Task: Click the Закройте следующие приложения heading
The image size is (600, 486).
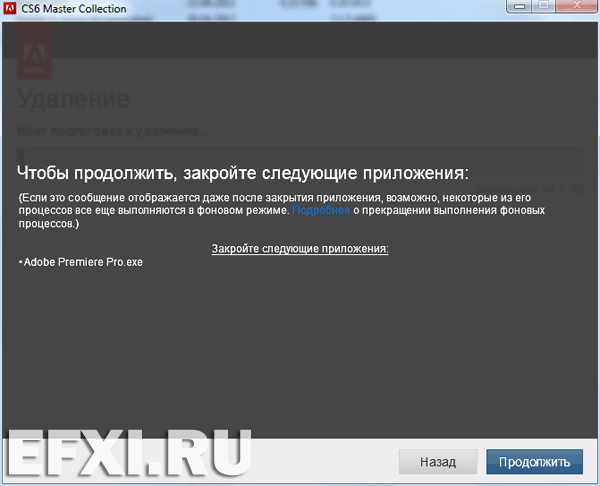Action: coord(300,249)
